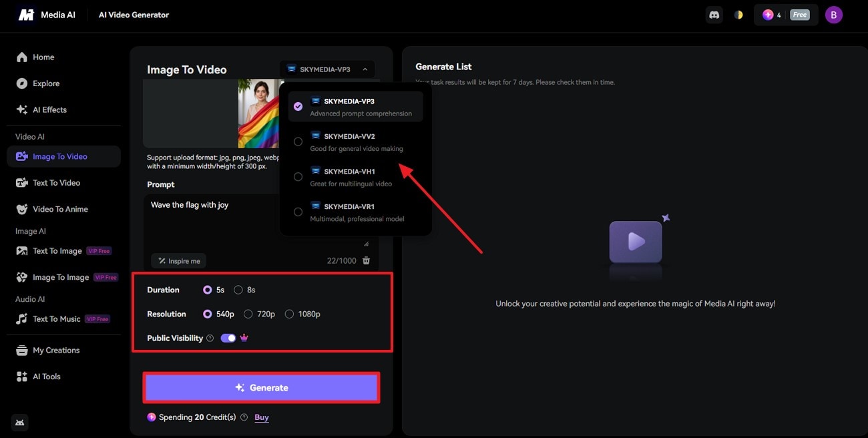The width and height of the screenshot is (868, 438).
Task: Open Image To Video in sidebar
Action: click(x=63, y=156)
